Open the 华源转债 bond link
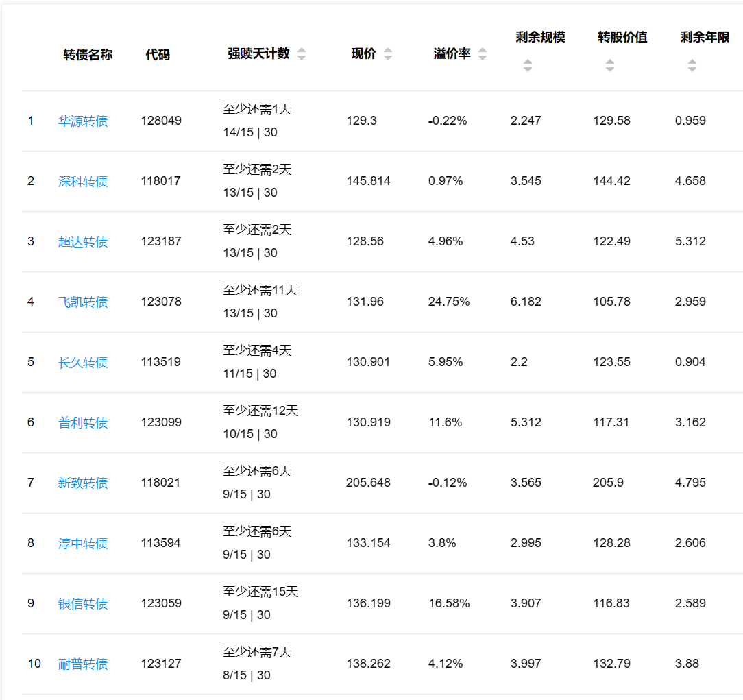743x700 pixels. pyautogui.click(x=83, y=121)
